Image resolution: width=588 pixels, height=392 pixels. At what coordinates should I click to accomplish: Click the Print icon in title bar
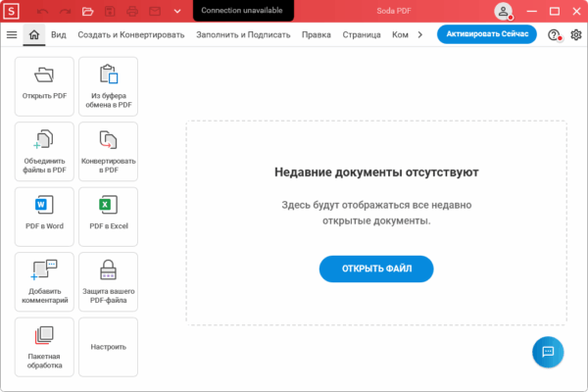pos(132,12)
